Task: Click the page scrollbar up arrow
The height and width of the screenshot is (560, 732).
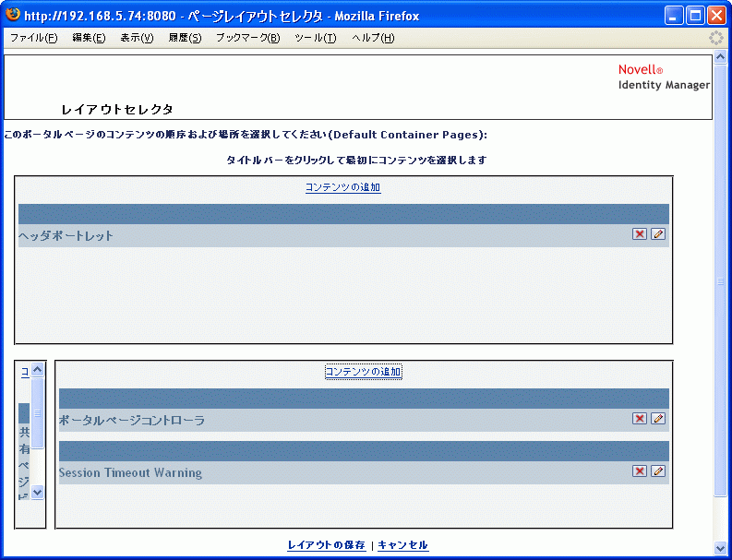Action: [720, 57]
